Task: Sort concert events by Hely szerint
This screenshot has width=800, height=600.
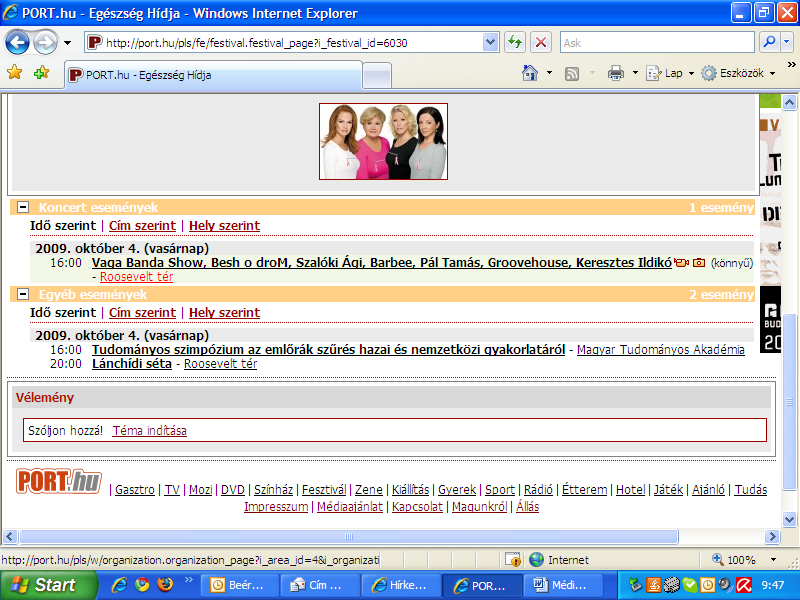Action: (224, 226)
